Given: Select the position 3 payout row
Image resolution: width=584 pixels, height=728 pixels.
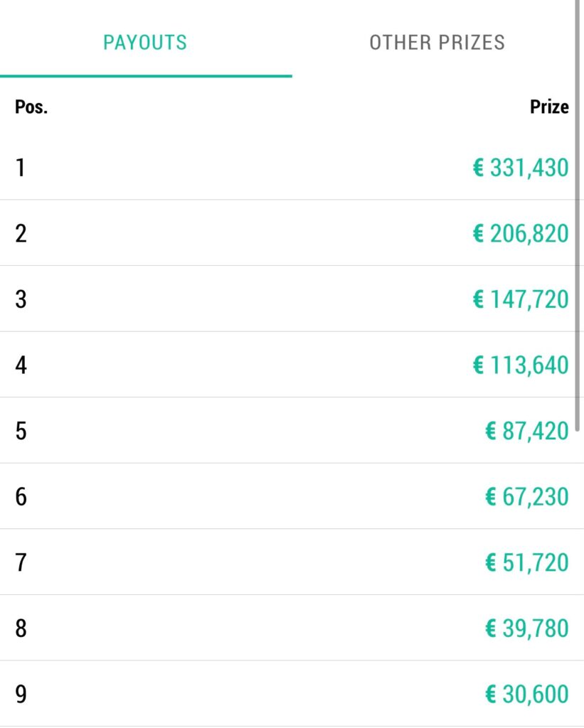Looking at the screenshot, I should (292, 299).
